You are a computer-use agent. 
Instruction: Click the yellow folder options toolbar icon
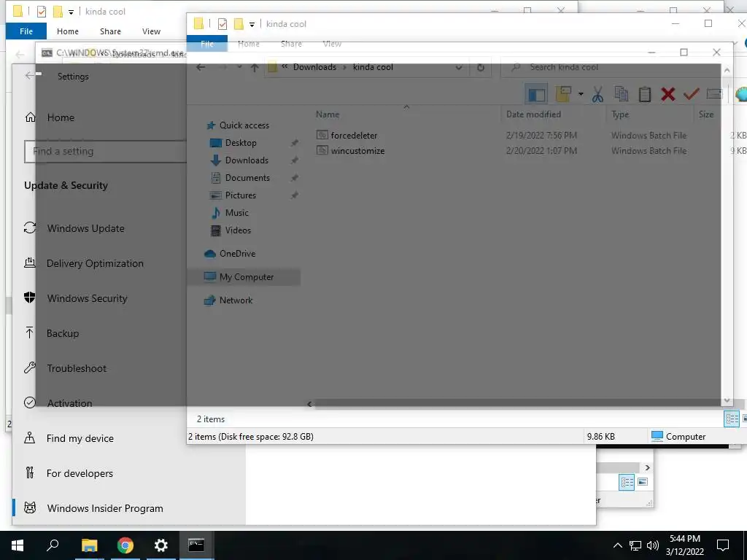(564, 94)
